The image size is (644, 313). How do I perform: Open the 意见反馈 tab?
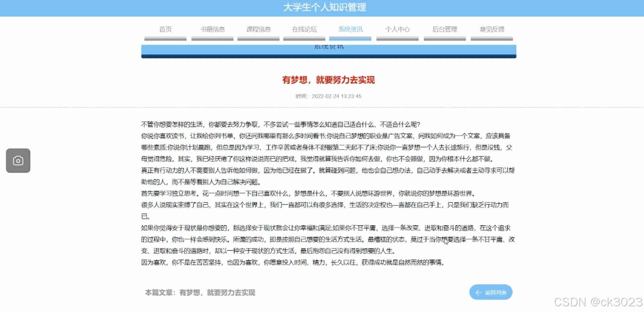pyautogui.click(x=492, y=29)
